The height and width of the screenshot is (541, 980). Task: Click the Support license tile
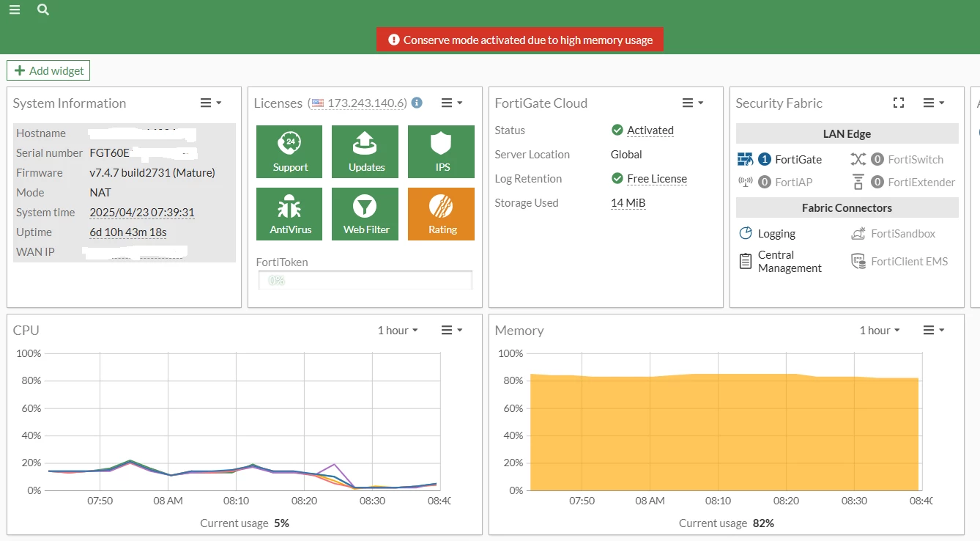pyautogui.click(x=289, y=152)
